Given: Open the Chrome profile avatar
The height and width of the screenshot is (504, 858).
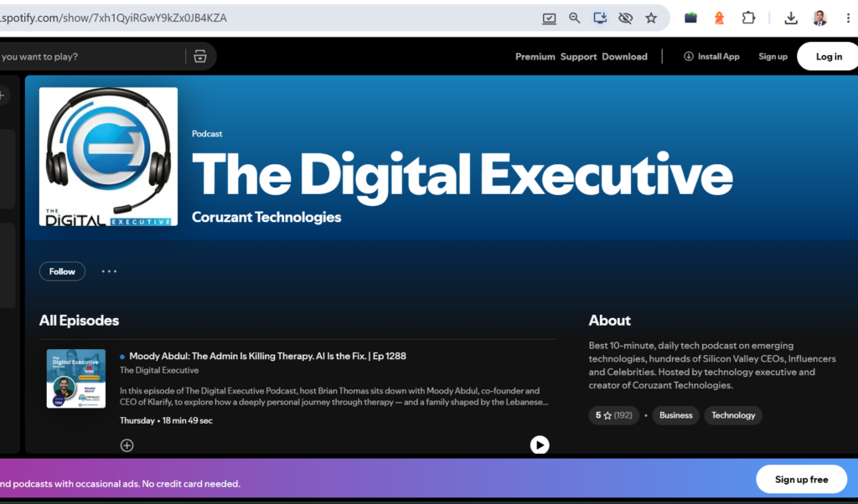Looking at the screenshot, I should (819, 18).
